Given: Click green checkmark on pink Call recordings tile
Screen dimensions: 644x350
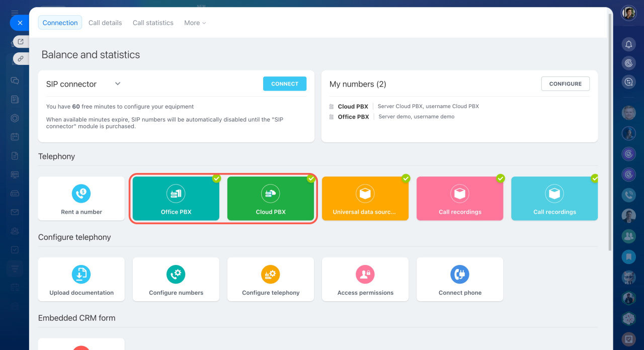Looking at the screenshot, I should pyautogui.click(x=500, y=179).
